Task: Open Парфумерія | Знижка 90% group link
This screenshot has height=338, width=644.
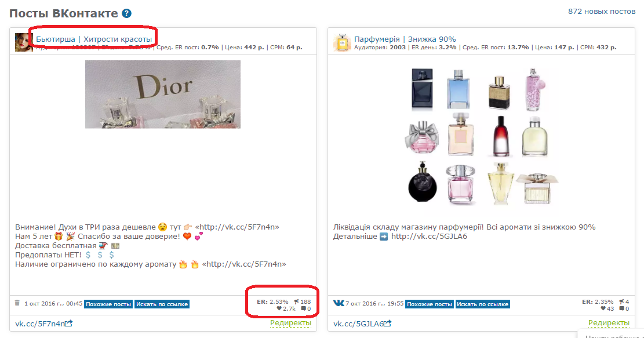Action: [x=405, y=39]
